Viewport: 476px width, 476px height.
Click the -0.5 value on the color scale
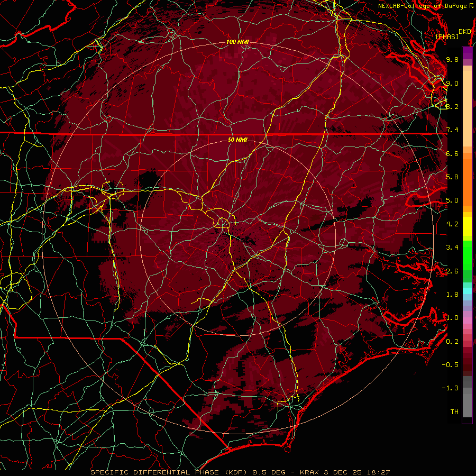pos(450,365)
